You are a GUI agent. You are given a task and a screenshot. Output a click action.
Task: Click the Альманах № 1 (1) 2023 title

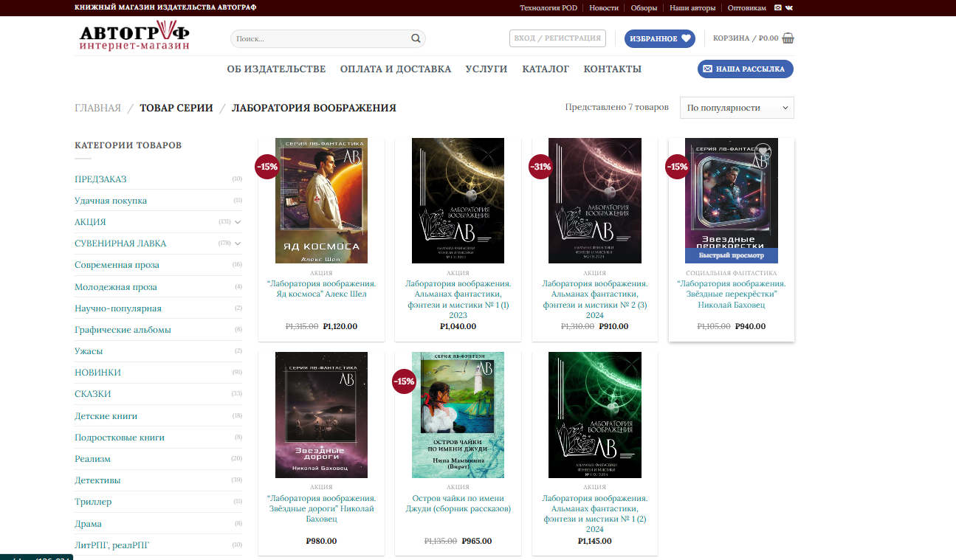(458, 299)
